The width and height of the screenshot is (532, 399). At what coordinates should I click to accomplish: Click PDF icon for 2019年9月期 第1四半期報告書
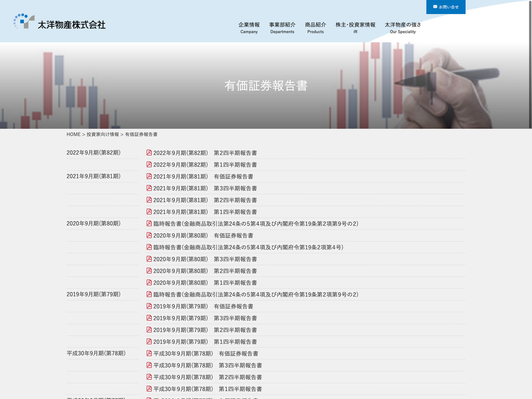[x=149, y=341]
